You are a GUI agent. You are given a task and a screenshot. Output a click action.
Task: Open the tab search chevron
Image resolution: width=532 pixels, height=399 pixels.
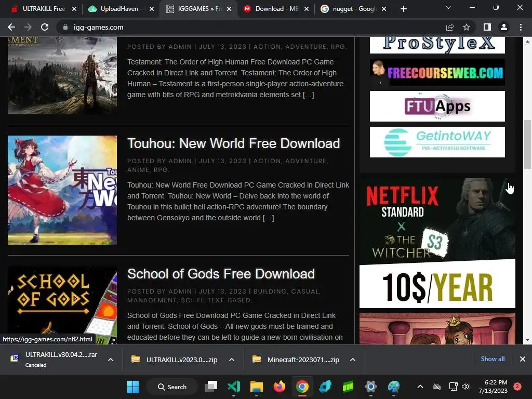[x=448, y=7]
